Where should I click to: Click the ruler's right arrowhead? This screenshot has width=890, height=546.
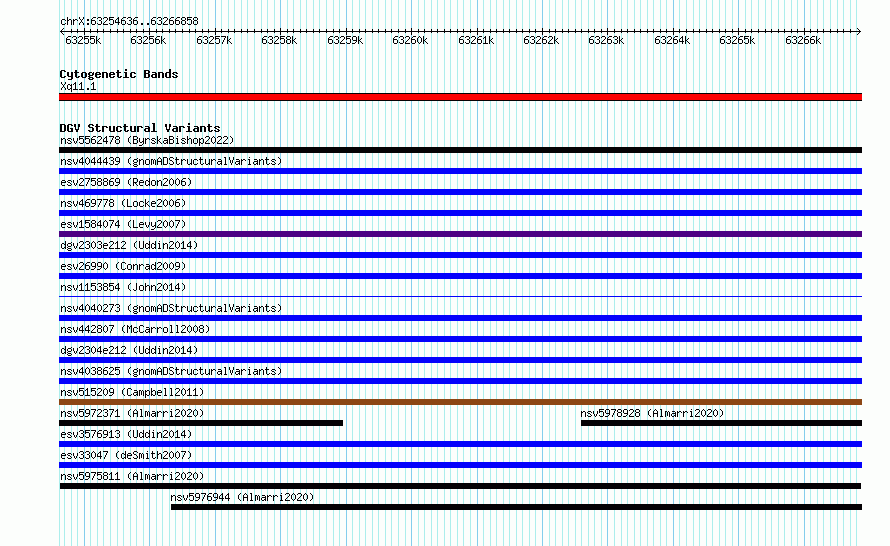click(x=859, y=32)
